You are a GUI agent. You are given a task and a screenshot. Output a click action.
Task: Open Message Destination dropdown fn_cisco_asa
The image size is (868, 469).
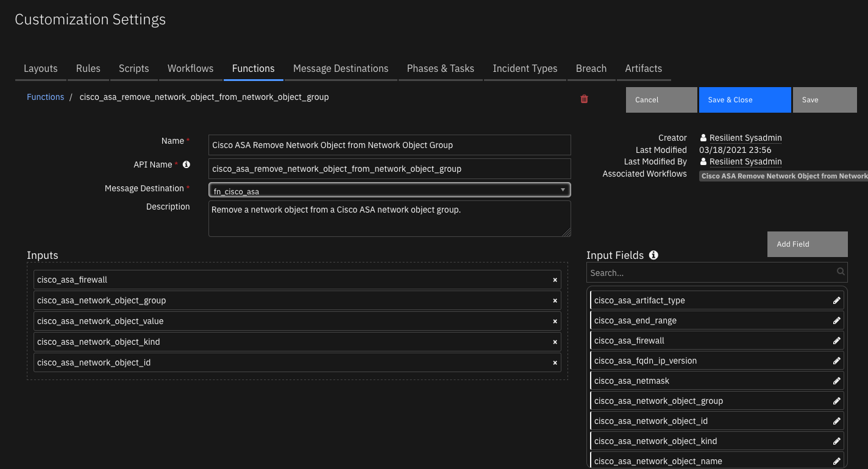[390, 190]
